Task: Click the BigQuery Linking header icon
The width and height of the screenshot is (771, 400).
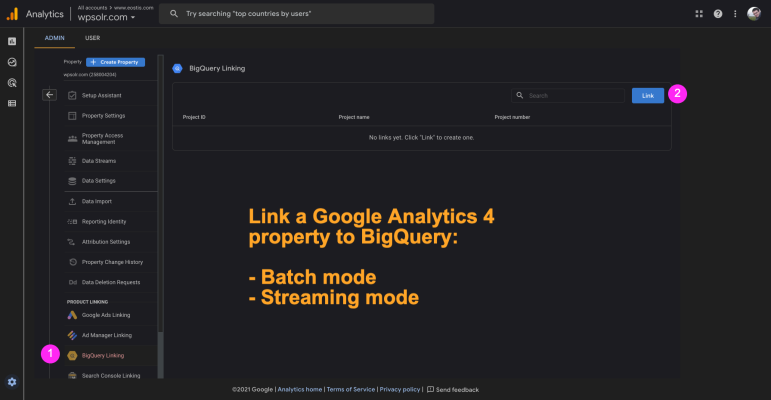Action: pyautogui.click(x=178, y=68)
